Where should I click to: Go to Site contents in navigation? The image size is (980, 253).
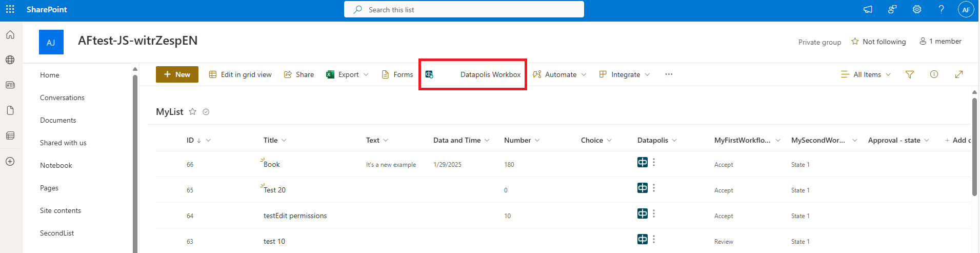(61, 210)
